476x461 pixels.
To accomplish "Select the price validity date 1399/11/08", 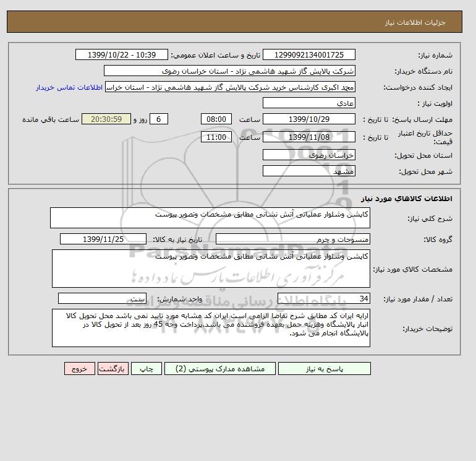I will pos(308,137).
